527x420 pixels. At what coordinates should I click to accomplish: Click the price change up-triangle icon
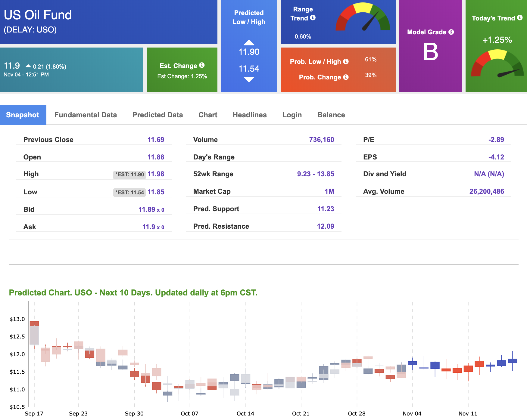pos(28,66)
